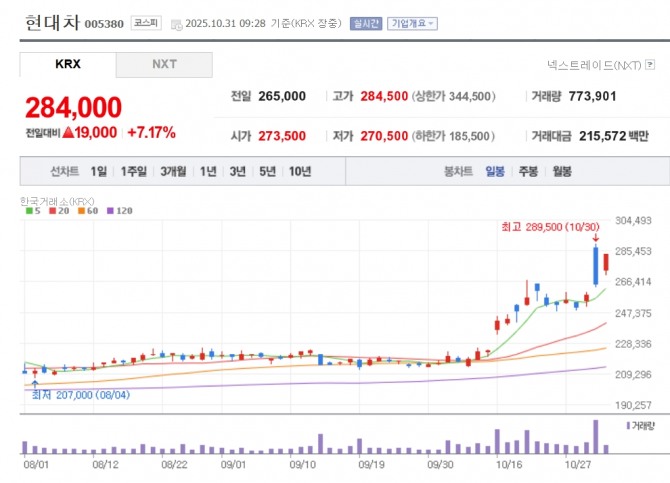Click the 304,493 price axis label
This screenshot has width=670, height=483.
coord(633,221)
